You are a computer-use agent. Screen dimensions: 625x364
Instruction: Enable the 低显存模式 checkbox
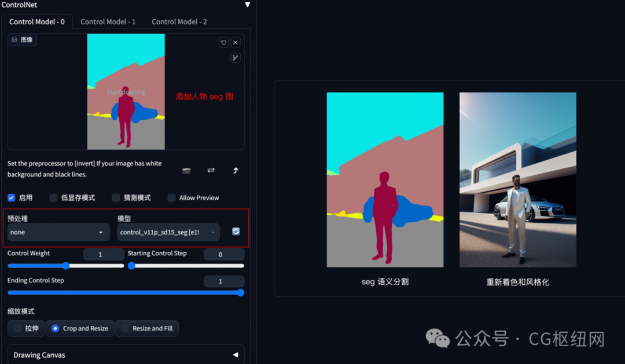(x=53, y=198)
